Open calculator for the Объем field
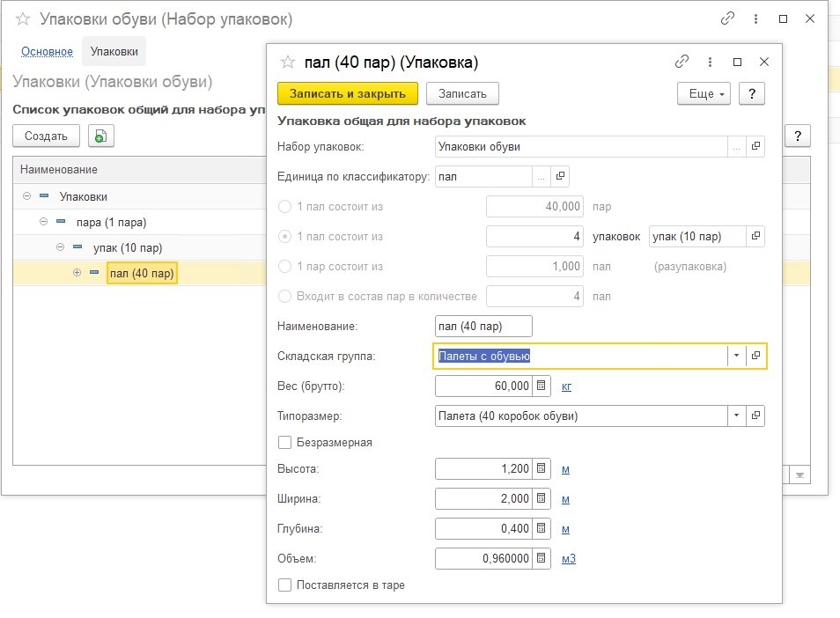Image resolution: width=840 pixels, height=618 pixels. (x=542, y=558)
